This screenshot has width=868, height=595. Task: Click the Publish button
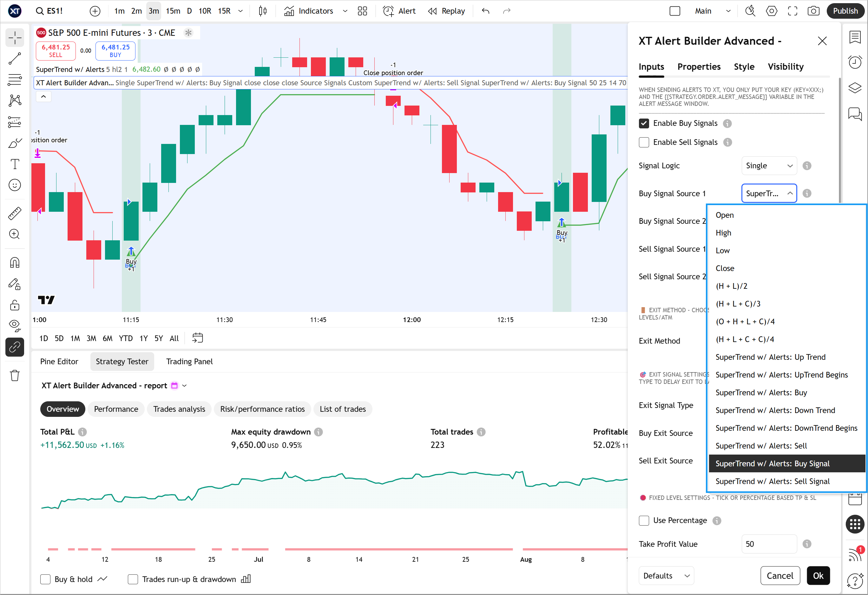(845, 11)
